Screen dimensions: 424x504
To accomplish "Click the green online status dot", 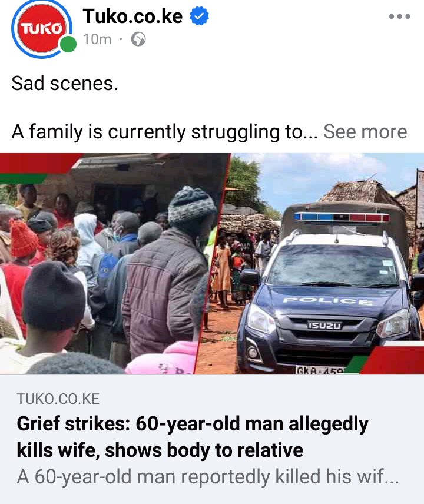I will point(68,44).
